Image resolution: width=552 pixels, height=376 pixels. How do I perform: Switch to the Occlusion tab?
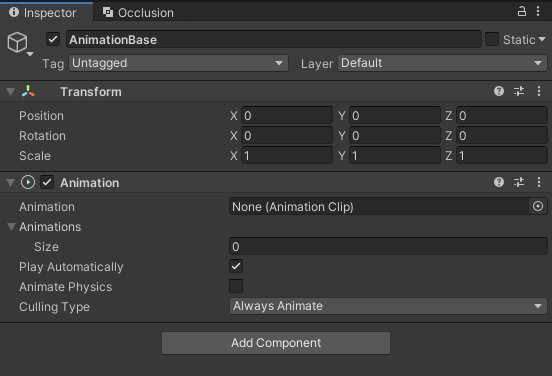tap(138, 13)
